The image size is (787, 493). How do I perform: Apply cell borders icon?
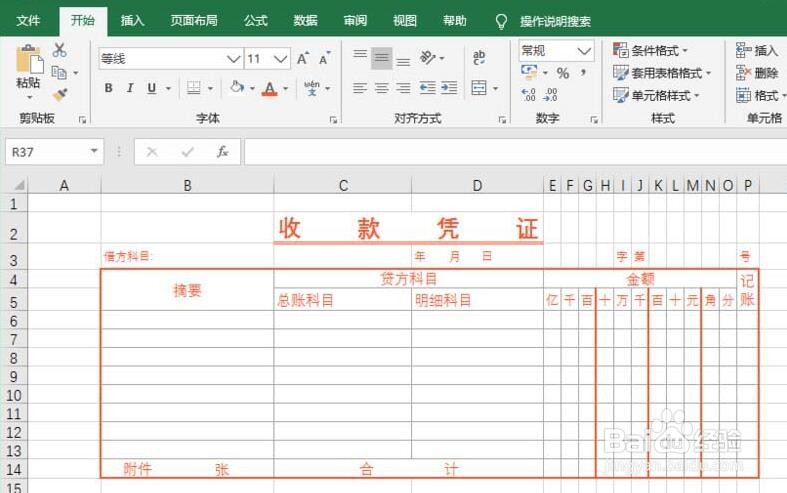(194, 88)
